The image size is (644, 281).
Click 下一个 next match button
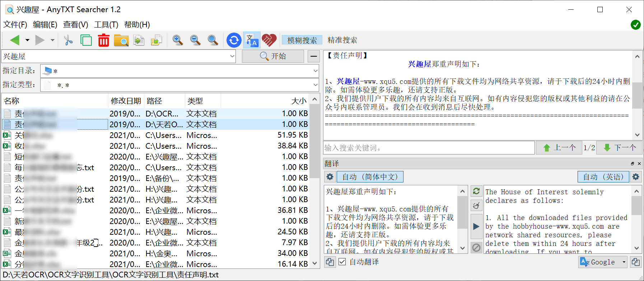[619, 148]
